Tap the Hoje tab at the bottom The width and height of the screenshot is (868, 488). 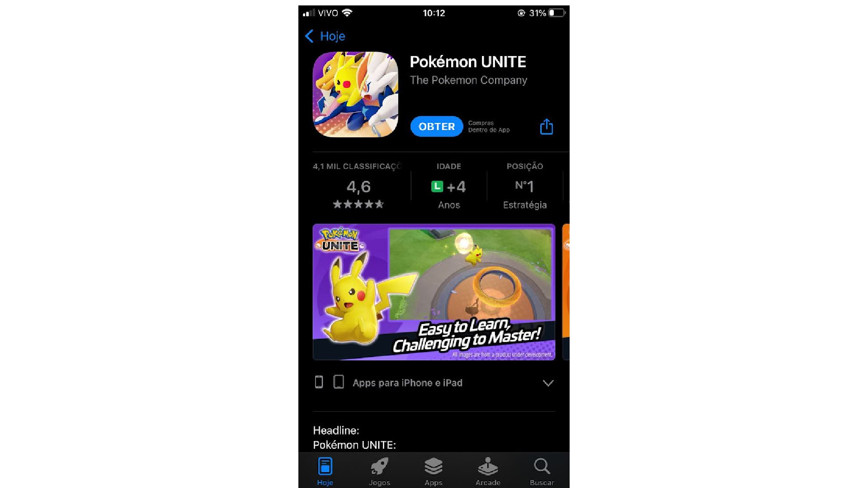pos(325,471)
